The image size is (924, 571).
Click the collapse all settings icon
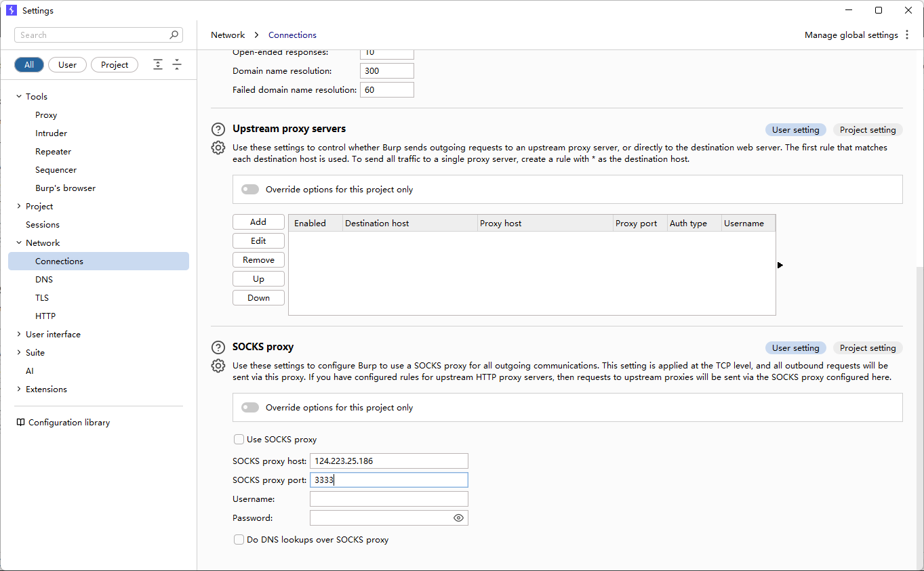177,65
